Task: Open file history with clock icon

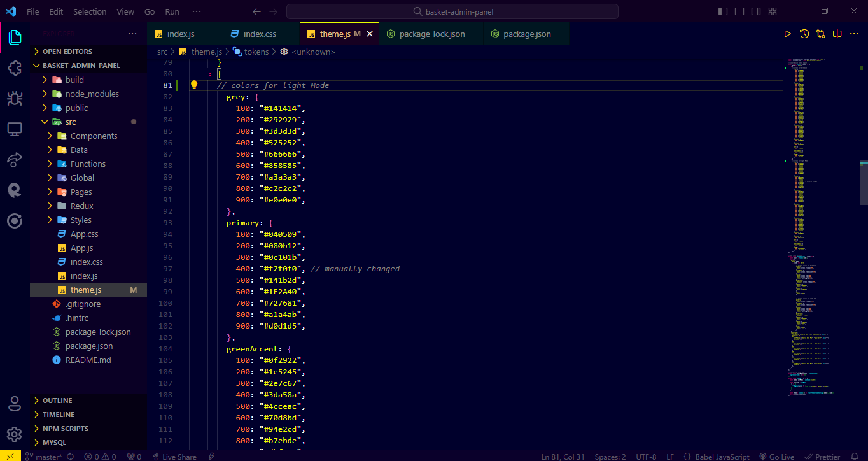Action: coord(804,34)
